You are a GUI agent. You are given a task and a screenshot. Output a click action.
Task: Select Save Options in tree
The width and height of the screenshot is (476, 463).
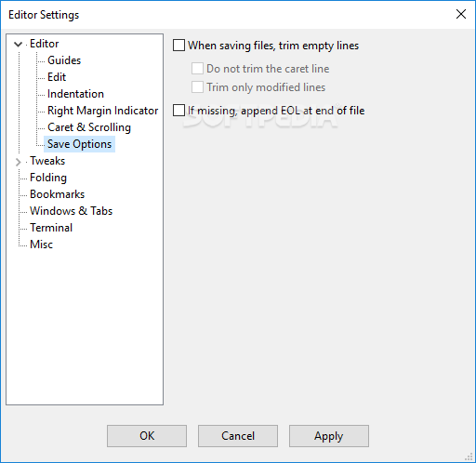click(x=79, y=144)
